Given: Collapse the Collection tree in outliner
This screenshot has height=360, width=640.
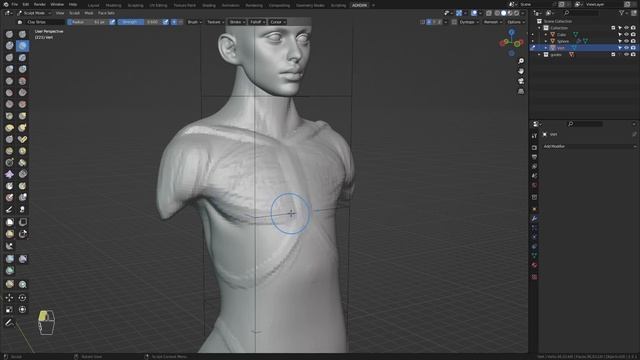Looking at the screenshot, I should point(539,28).
